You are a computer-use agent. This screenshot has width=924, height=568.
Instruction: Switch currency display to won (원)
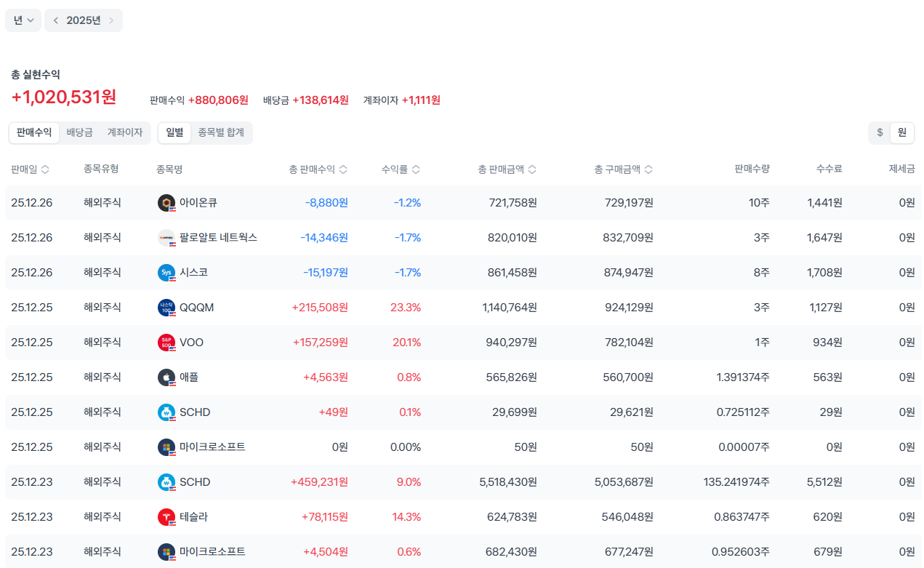coord(901,132)
